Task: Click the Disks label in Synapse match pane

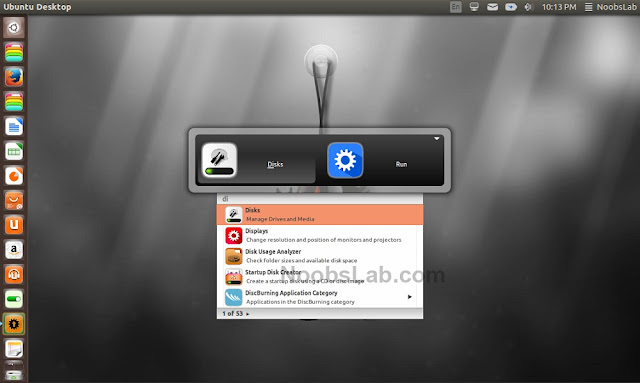Action: (x=275, y=164)
